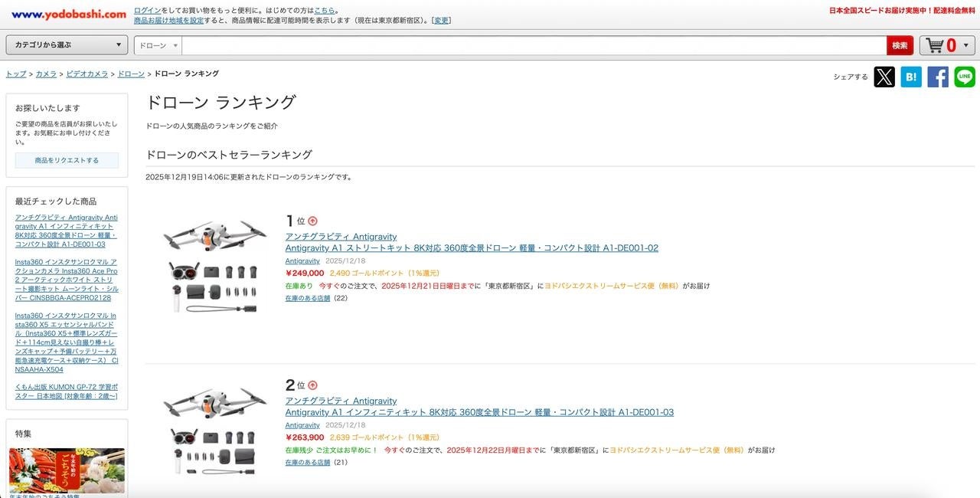
Task: Open Antigravity A1 ストリートキット product link
Action: pyautogui.click(x=472, y=248)
